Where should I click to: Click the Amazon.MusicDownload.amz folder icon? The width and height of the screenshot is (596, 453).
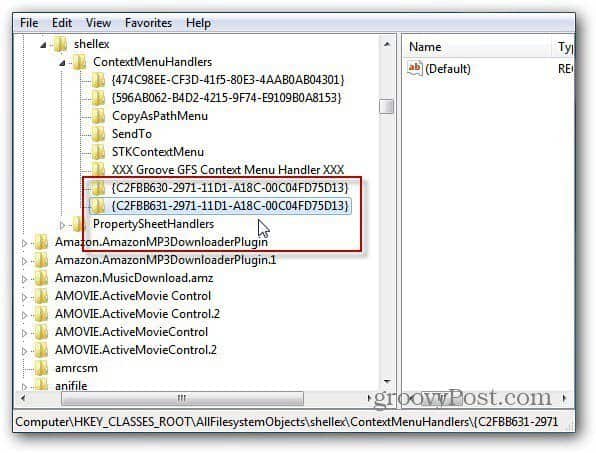(41, 278)
